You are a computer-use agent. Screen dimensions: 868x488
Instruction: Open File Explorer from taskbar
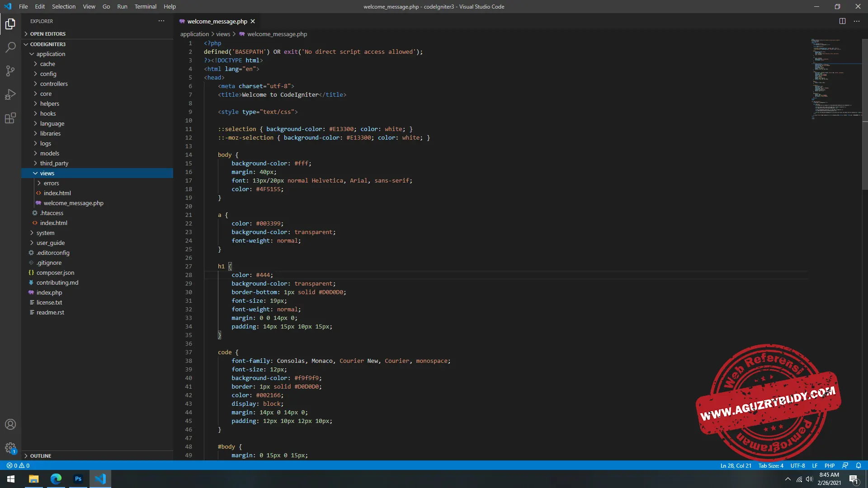tap(34, 479)
